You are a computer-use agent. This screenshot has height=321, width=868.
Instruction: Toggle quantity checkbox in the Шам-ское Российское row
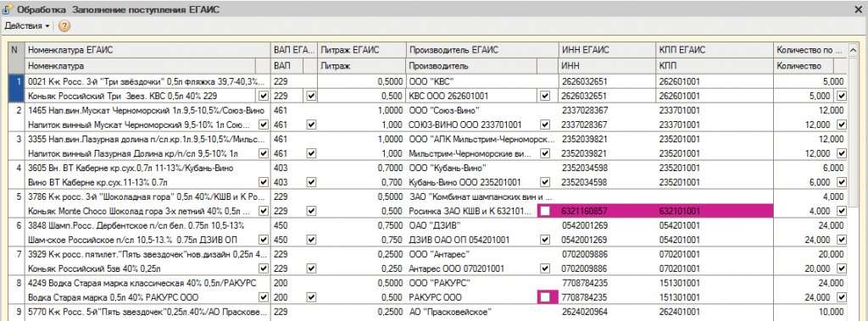[842, 240]
